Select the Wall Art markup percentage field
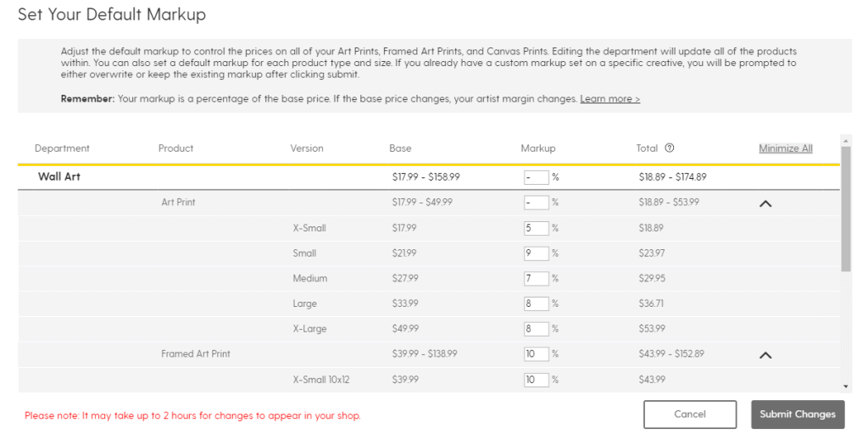Image resolution: width=868 pixels, height=434 pixels. [536, 177]
